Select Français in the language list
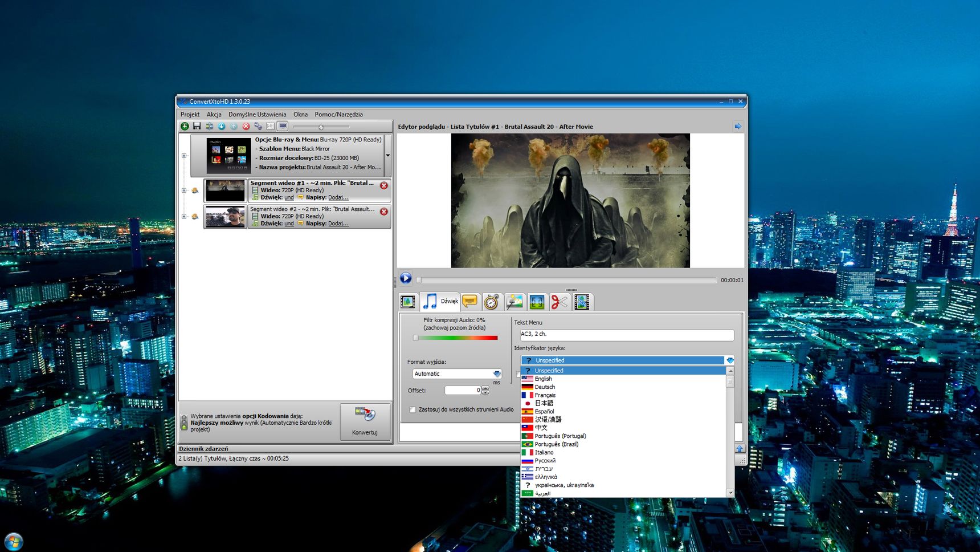The width and height of the screenshot is (980, 552). [x=623, y=395]
